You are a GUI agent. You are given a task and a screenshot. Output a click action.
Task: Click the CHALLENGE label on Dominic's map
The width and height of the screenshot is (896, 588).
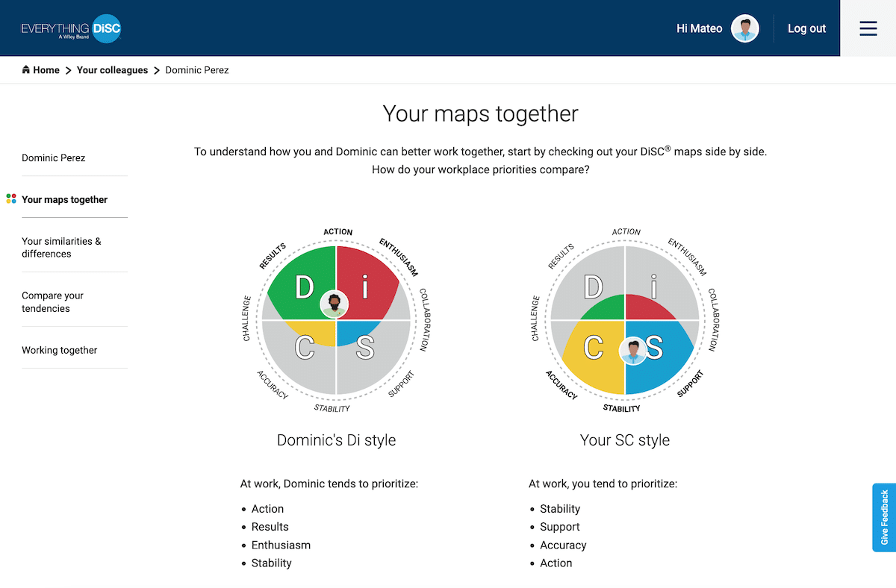[x=247, y=319]
